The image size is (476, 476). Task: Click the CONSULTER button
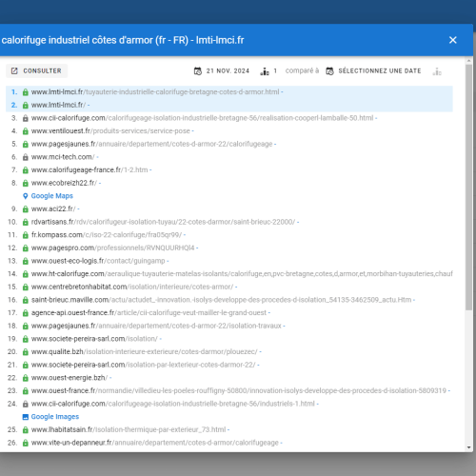(36, 70)
